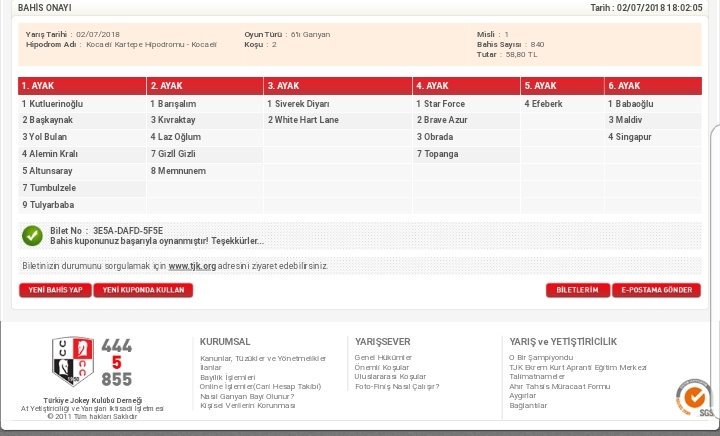This screenshot has width=720, height=436.
Task: Select the text '7 Tumbulzele'
Action: [49, 188]
